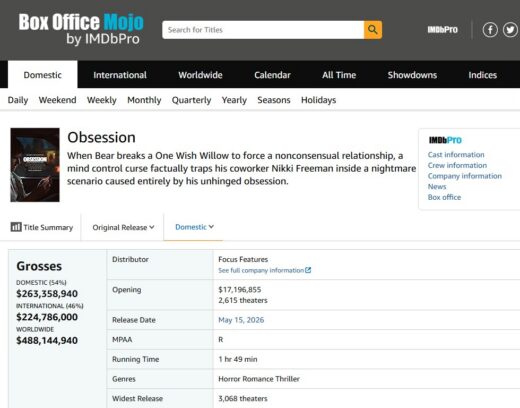The width and height of the screenshot is (520, 408).
Task: Click external link icon beside company information
Action: pos(308,270)
